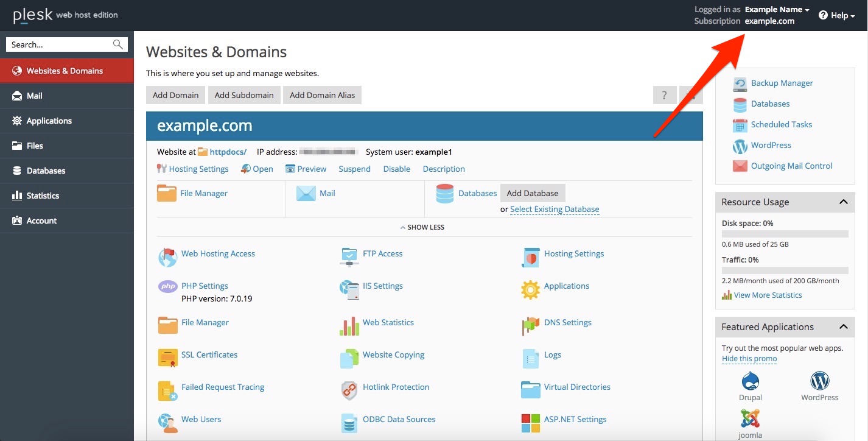Open the DNS Settings flag icon
The height and width of the screenshot is (441, 868).
[530, 326]
